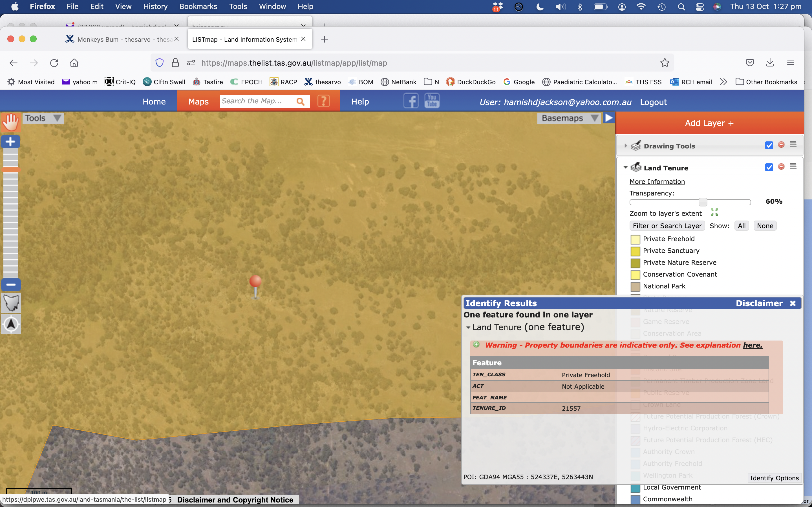
Task: Open the LIST YouTube channel icon
Action: [432, 101]
